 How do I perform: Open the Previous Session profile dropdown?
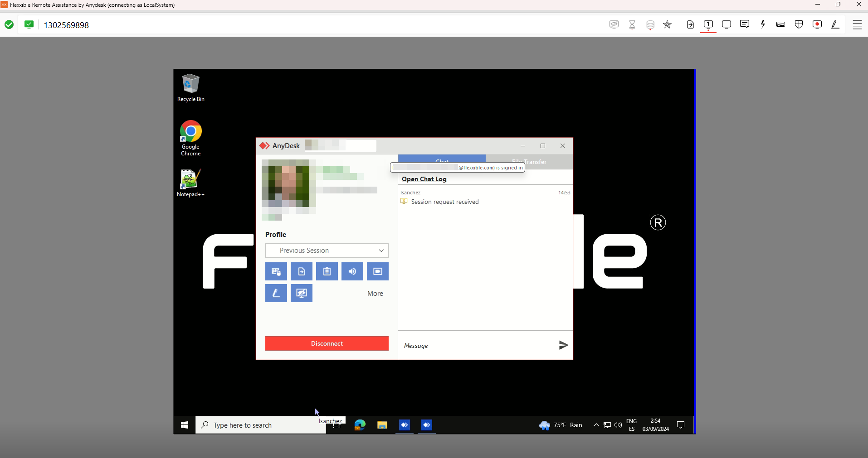click(x=327, y=251)
